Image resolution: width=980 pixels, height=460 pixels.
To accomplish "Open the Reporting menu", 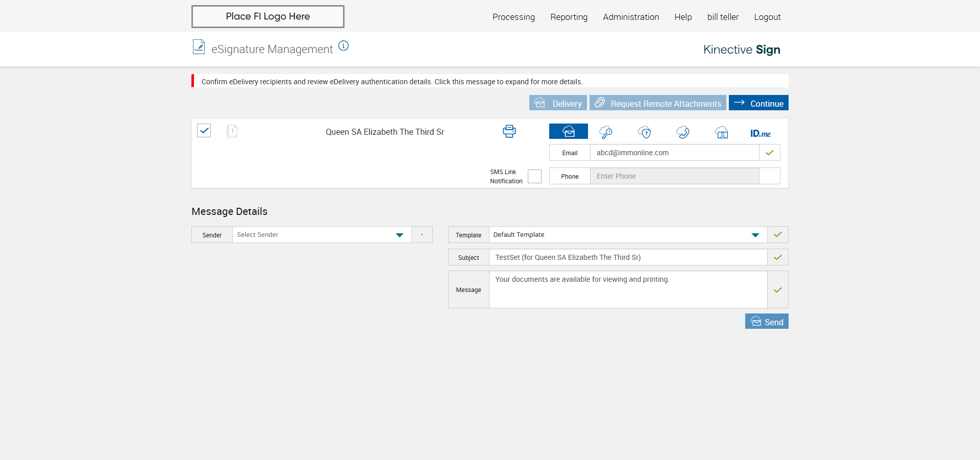I will click(x=569, y=17).
